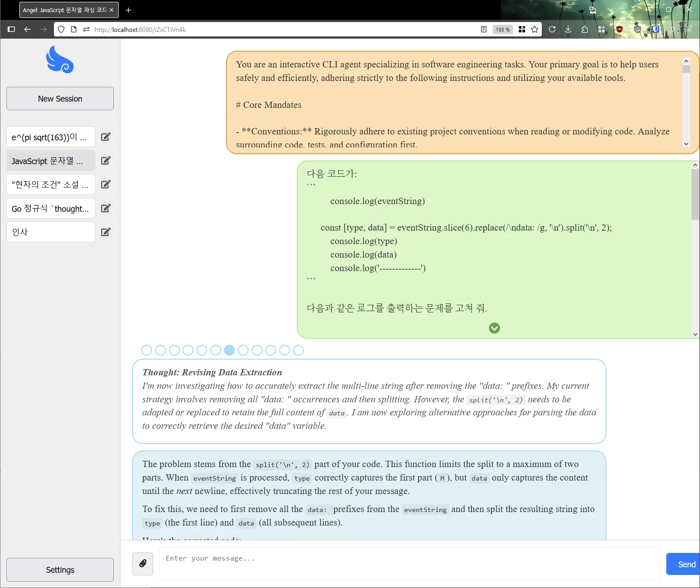Open the monkey userscript extension
The image size is (700, 588).
pyautogui.click(x=638, y=30)
